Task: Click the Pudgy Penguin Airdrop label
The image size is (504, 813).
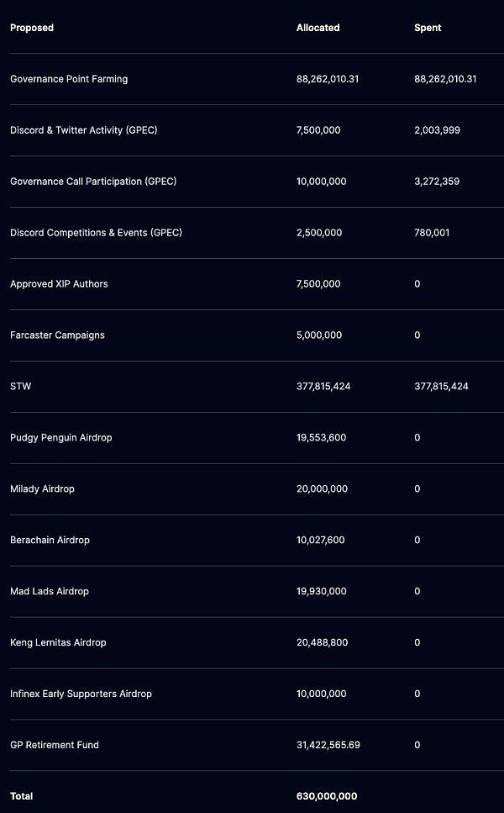Action: click(x=60, y=438)
